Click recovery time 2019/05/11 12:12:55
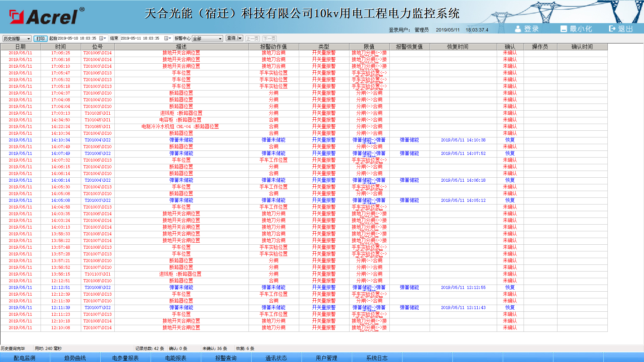644x362 pixels. click(463, 288)
